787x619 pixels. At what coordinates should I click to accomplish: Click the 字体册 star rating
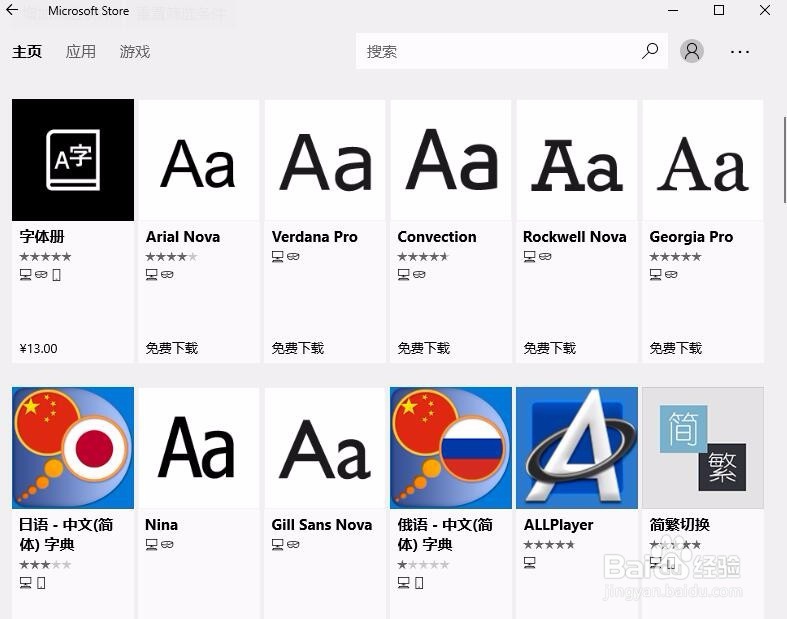45,257
